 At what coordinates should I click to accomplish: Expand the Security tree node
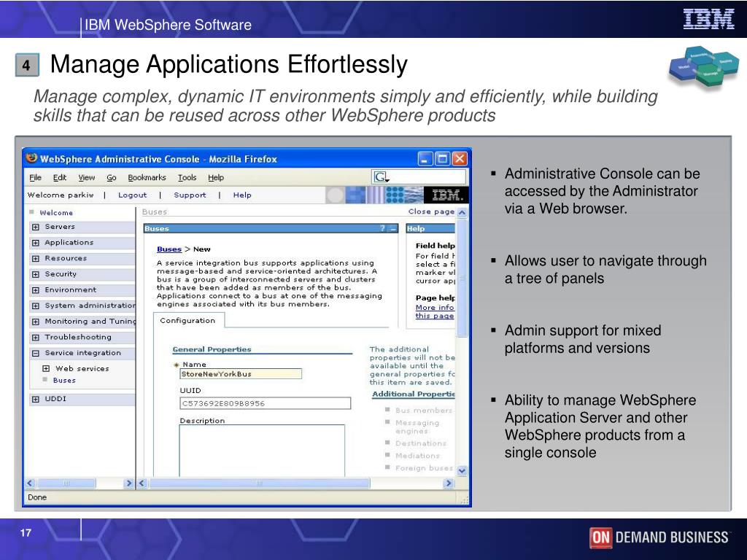click(36, 274)
